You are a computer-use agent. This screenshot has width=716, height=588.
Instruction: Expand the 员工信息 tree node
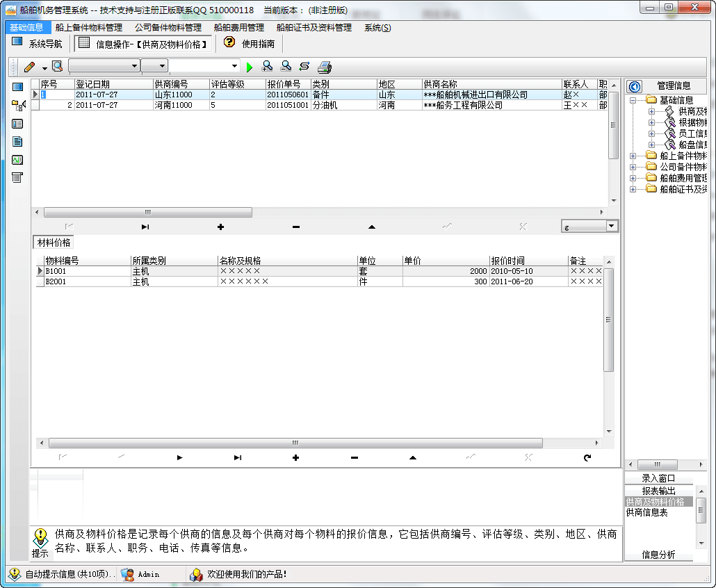pos(651,133)
